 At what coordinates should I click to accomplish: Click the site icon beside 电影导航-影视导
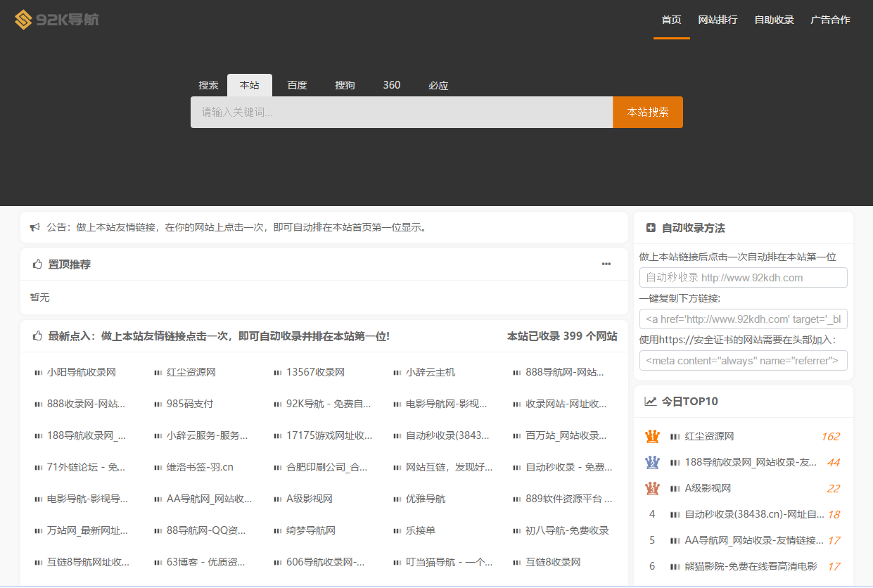pyautogui.click(x=39, y=499)
